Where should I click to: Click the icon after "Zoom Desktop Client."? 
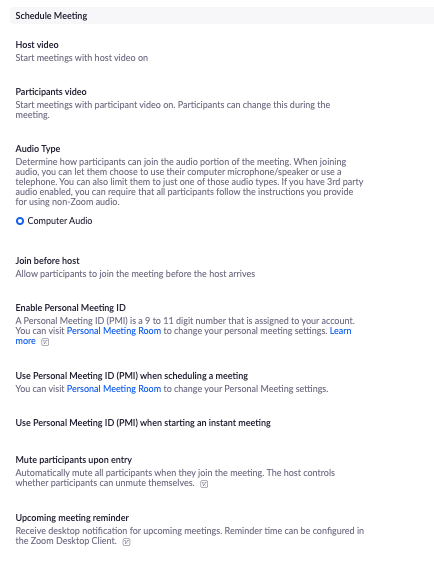(x=126, y=542)
